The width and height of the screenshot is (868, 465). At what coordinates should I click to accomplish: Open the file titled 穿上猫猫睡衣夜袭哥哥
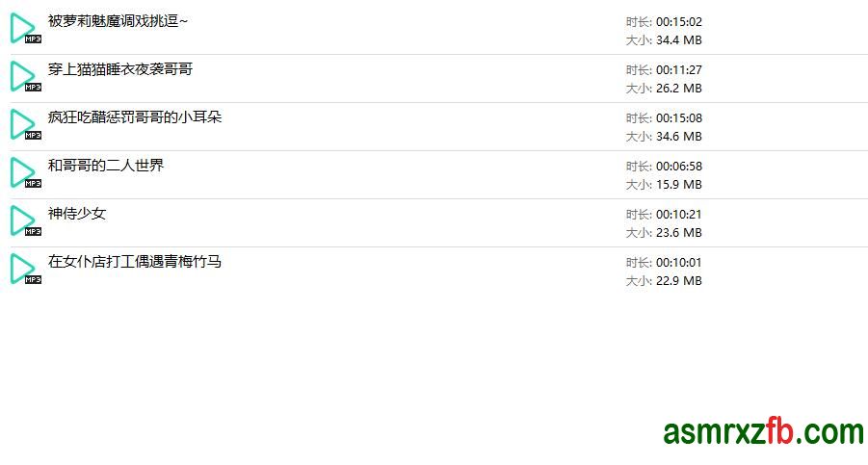tap(120, 69)
